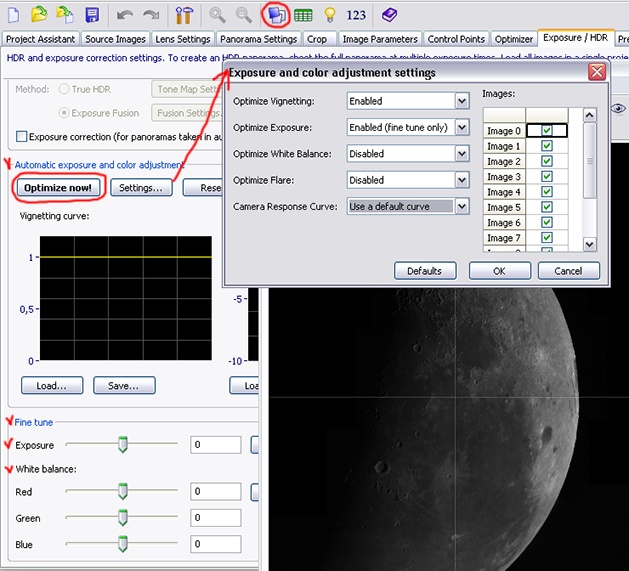The height and width of the screenshot is (571, 629).
Task: Select the Exposure Fusion radio button
Action: point(64,114)
